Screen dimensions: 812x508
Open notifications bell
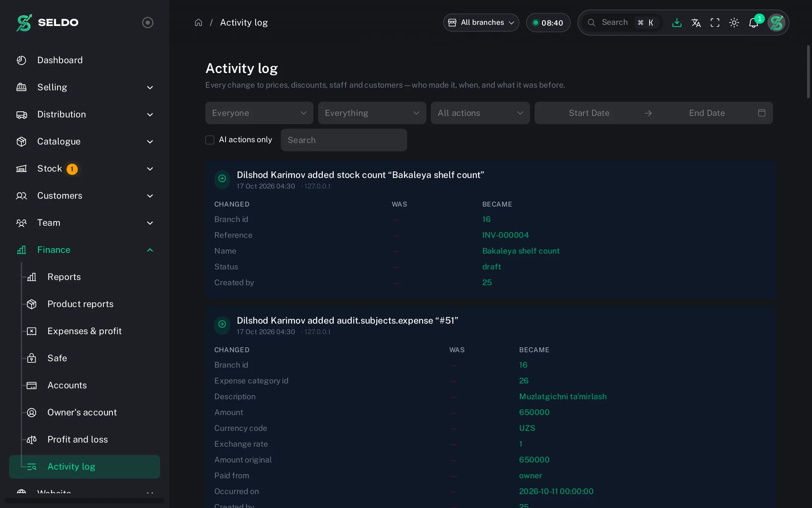tap(754, 23)
